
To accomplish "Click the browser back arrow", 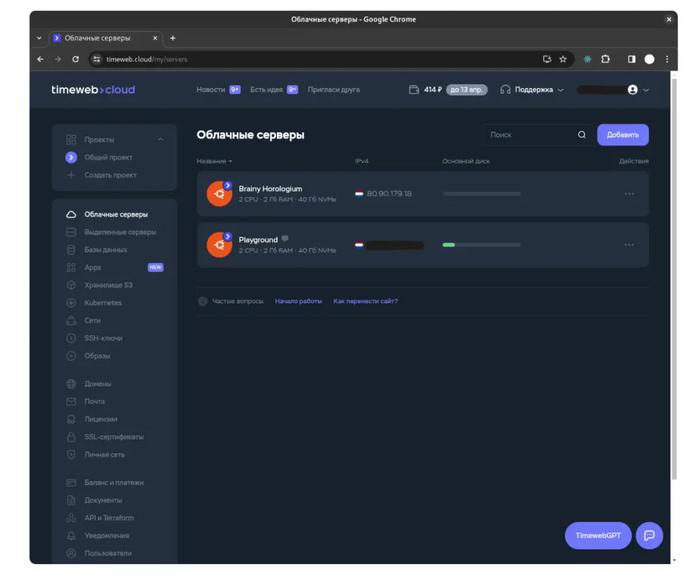I will point(41,59).
